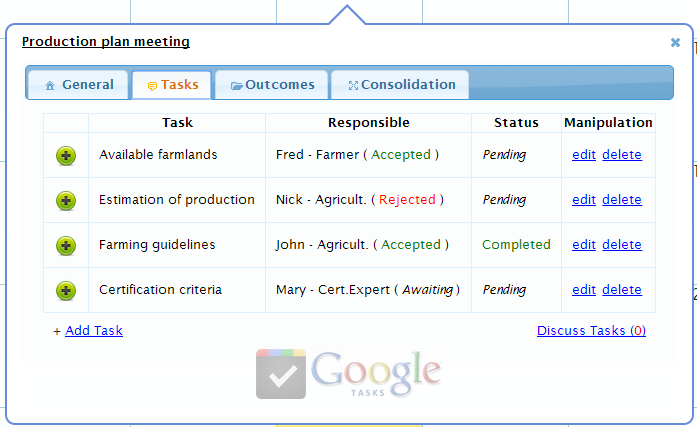Click the house icon on General tab
Screen dimensions: 697x427
tap(50, 85)
